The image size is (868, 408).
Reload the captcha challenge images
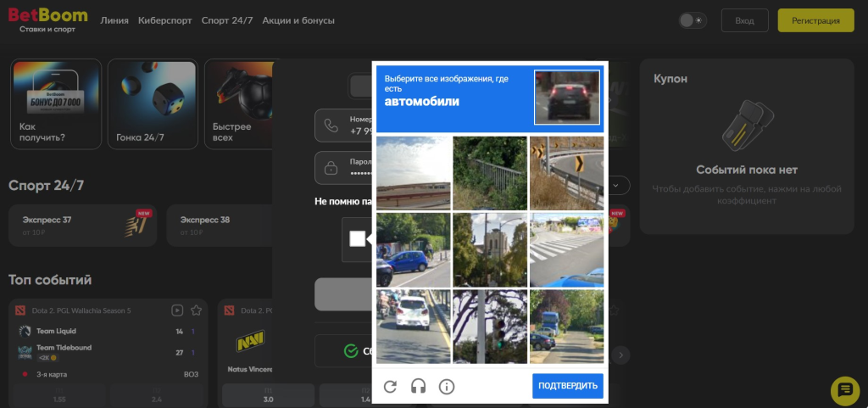click(x=390, y=387)
